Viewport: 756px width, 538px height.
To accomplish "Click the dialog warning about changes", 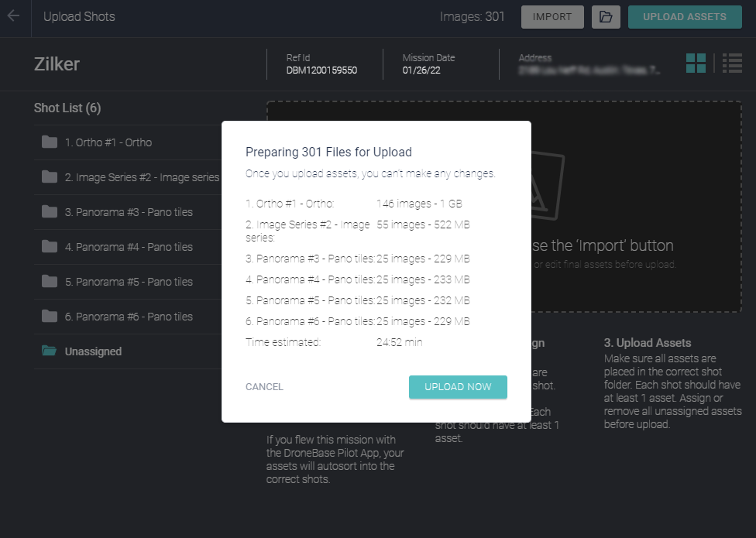I will click(370, 174).
